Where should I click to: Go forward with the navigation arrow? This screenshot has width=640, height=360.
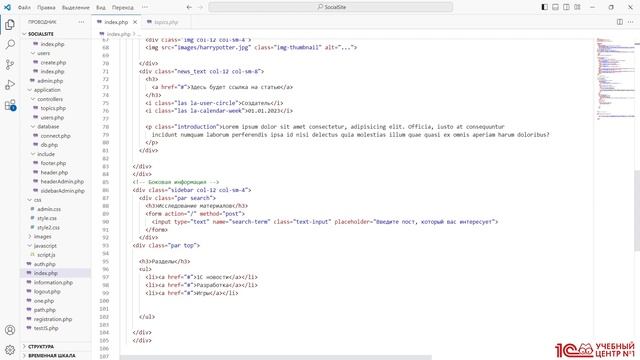(200, 7)
